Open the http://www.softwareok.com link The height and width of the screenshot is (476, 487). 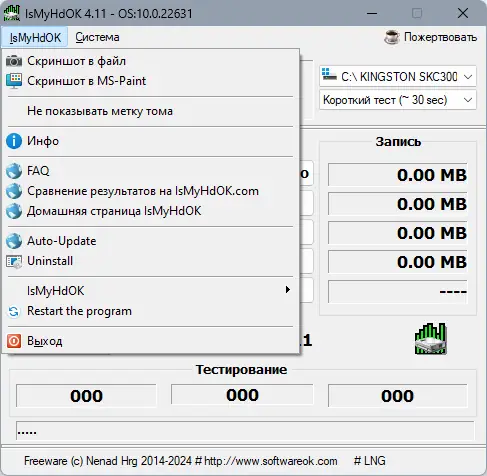coord(271,461)
